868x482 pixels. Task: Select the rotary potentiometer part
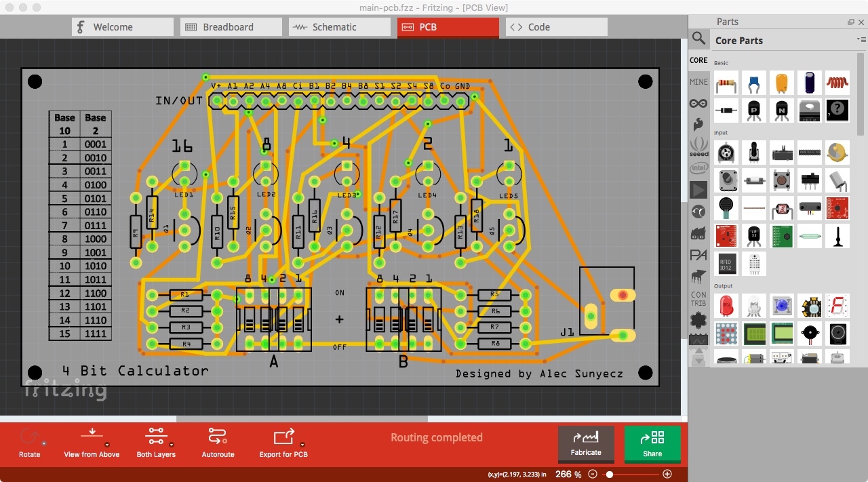(726, 153)
